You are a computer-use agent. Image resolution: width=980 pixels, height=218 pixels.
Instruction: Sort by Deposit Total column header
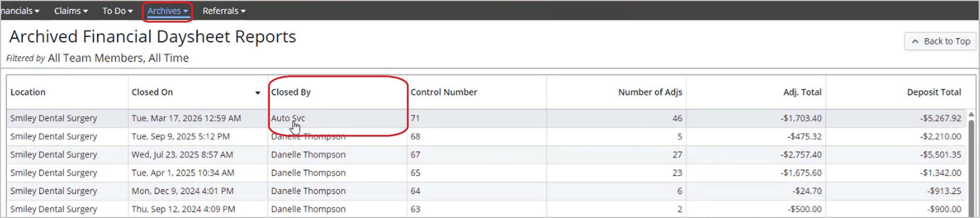(x=934, y=92)
